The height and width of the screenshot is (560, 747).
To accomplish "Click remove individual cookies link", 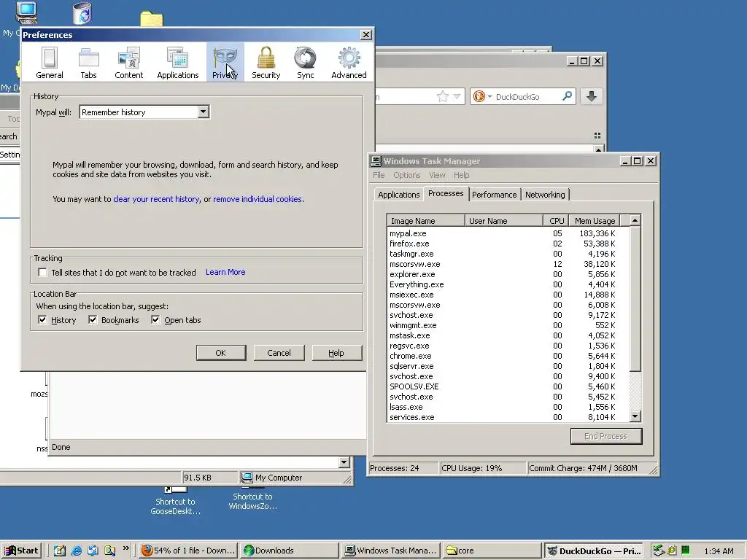I will coord(258,199).
